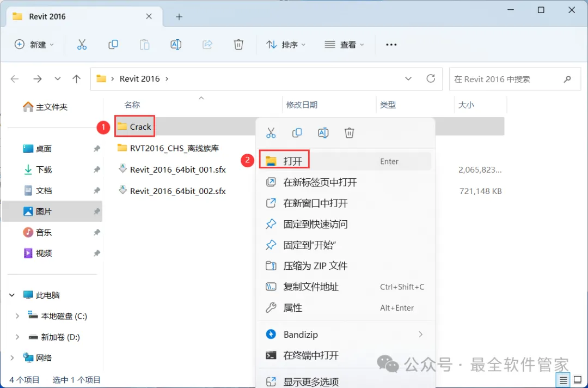Select 显示更多选项 menu entry
Image resolution: width=588 pixels, height=388 pixels.
[x=345, y=381]
